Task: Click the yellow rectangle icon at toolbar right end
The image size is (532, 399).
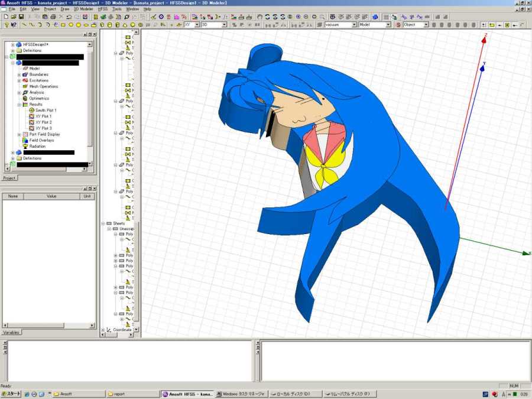Action: [x=492, y=25]
